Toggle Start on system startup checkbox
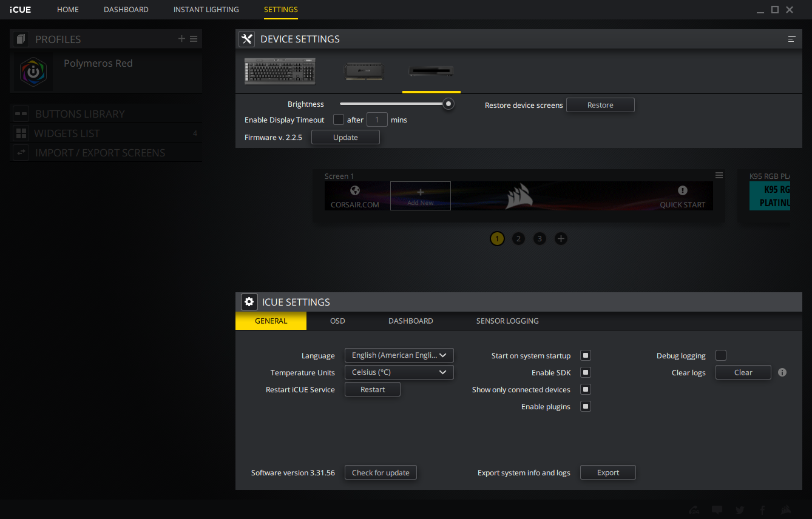The width and height of the screenshot is (812, 519). [x=586, y=355]
